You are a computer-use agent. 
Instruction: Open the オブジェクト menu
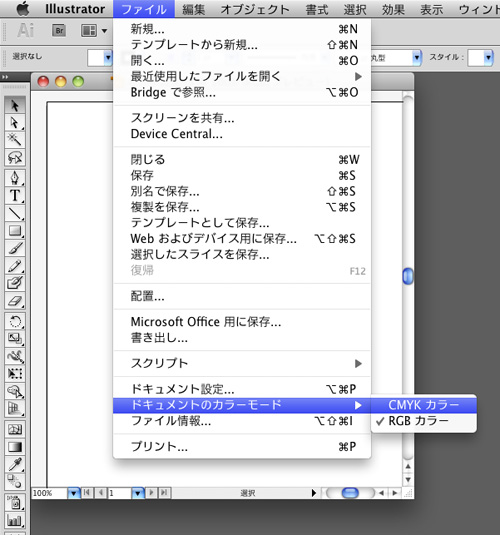click(x=255, y=9)
